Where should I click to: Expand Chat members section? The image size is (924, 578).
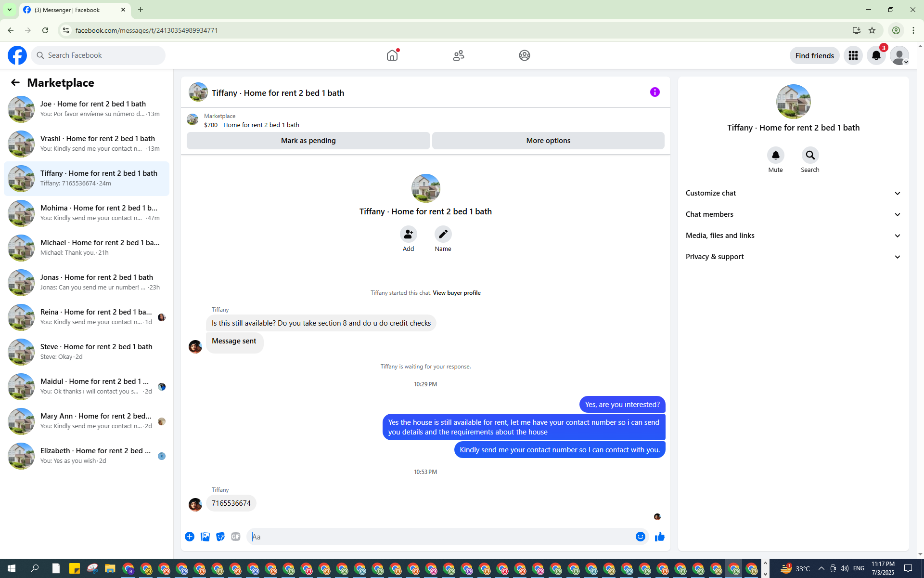pyautogui.click(x=793, y=214)
